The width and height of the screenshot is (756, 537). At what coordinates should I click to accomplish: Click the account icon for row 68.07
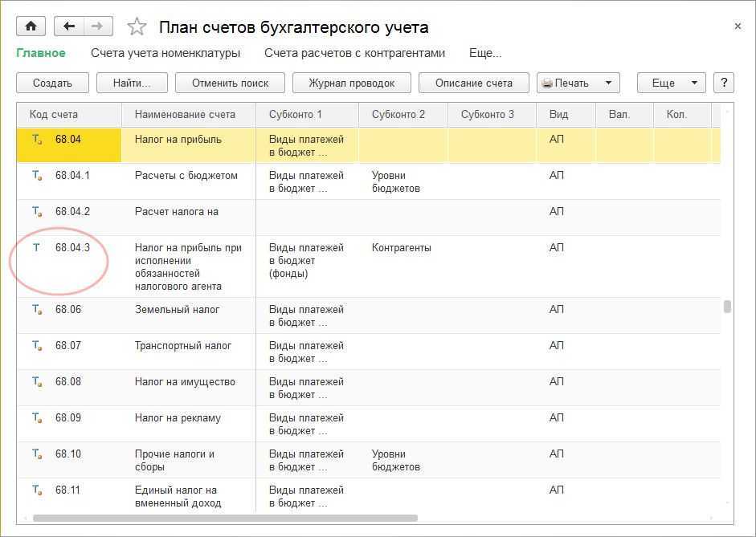coord(36,346)
